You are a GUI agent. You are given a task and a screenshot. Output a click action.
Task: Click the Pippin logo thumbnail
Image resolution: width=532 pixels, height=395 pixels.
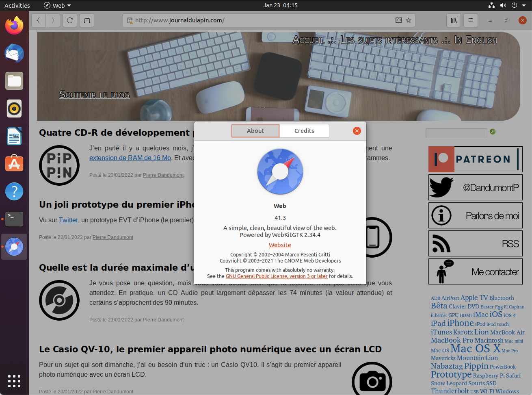pyautogui.click(x=59, y=165)
